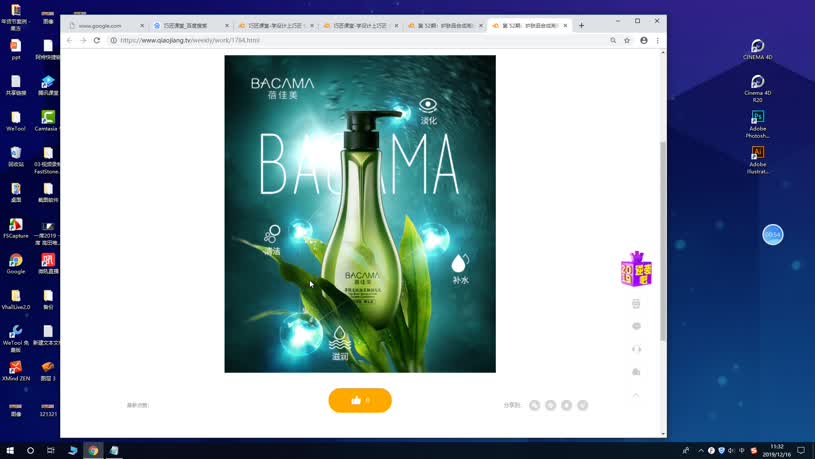
Task: Click the Chrome icon in the taskbar
Action: [x=93, y=450]
